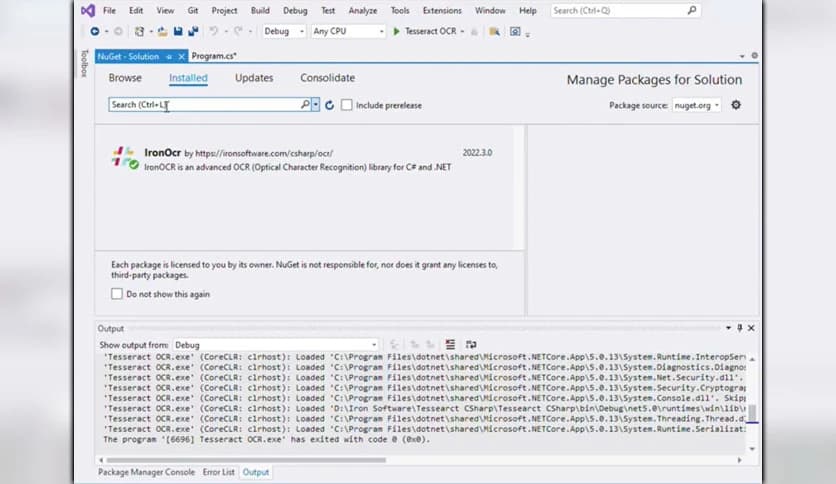The height and width of the screenshot is (484, 836).
Task: Open Show output from Debug dropdown
Action: click(x=276, y=345)
